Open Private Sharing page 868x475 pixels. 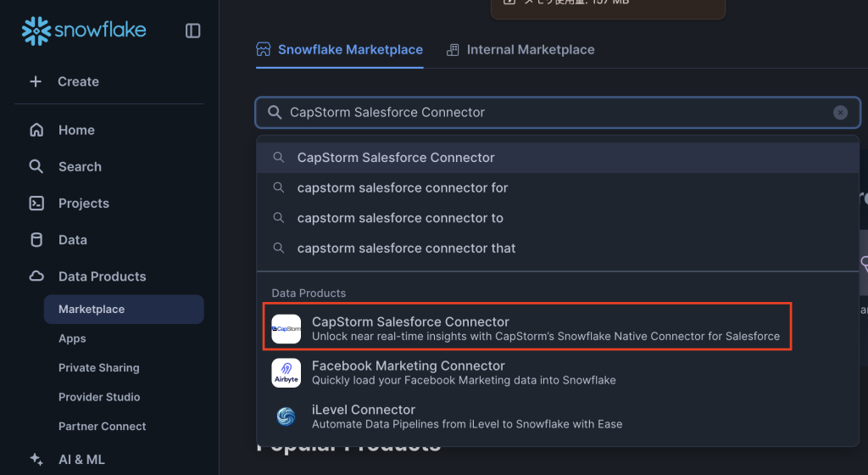[x=99, y=367]
